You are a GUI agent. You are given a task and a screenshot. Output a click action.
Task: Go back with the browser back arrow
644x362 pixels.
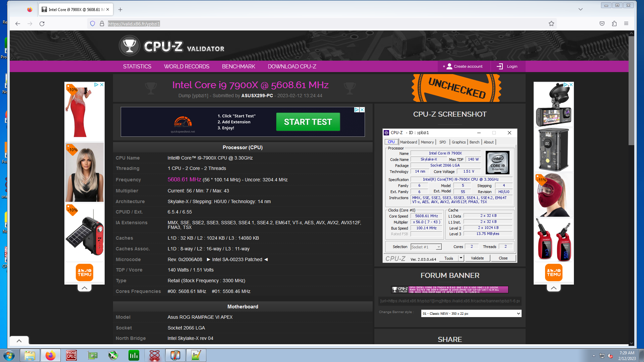pyautogui.click(x=18, y=24)
